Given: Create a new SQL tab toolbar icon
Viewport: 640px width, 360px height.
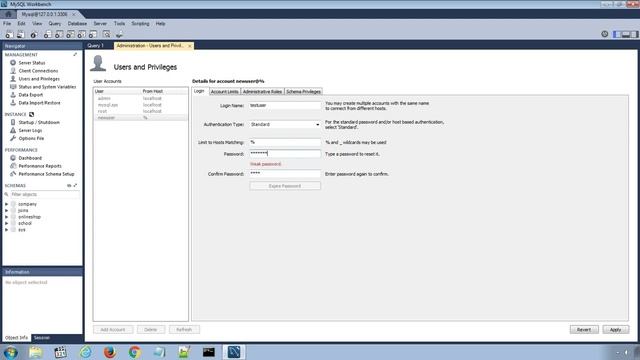Looking at the screenshot, I should pyautogui.click(x=9, y=35).
